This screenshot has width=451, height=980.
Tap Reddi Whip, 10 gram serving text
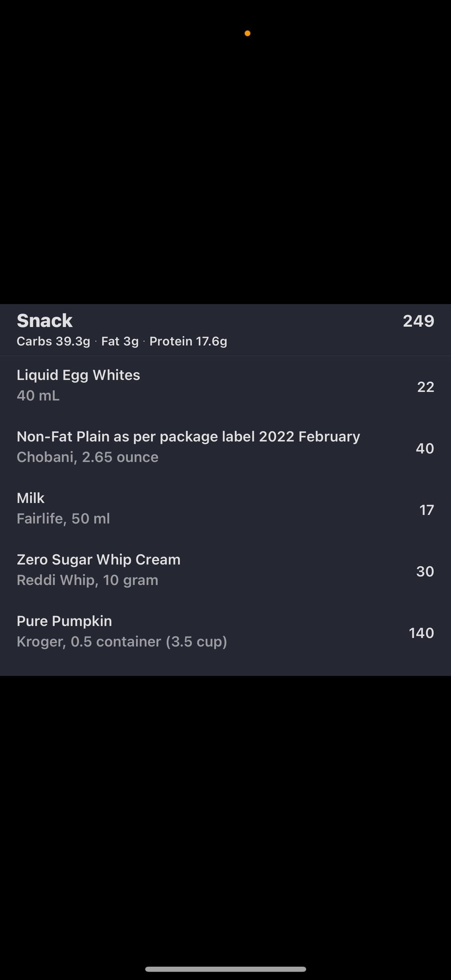click(87, 580)
